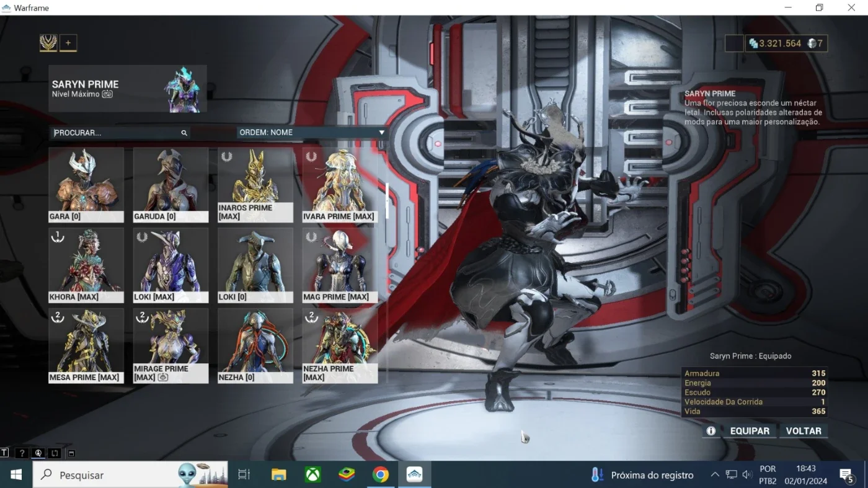
Task: Open Google Chrome from the taskbar
Action: click(x=381, y=475)
